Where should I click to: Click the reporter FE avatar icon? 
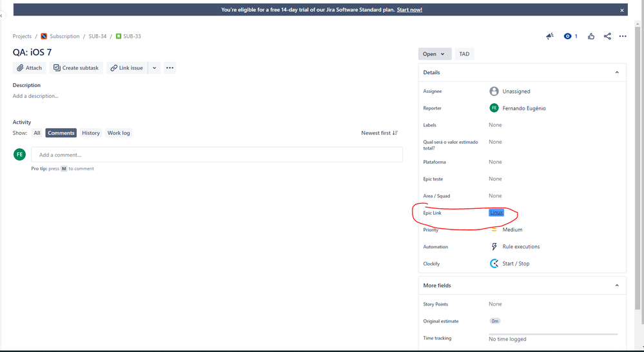494,108
